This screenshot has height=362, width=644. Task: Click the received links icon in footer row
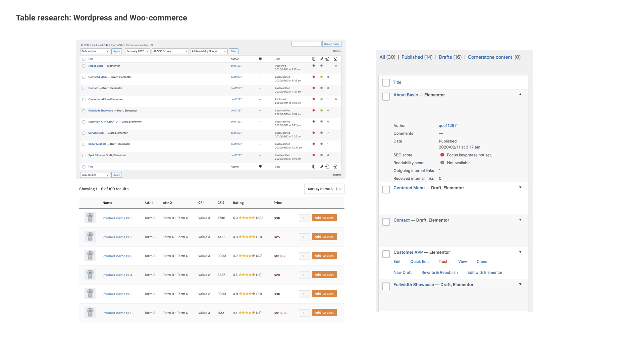pos(335,167)
